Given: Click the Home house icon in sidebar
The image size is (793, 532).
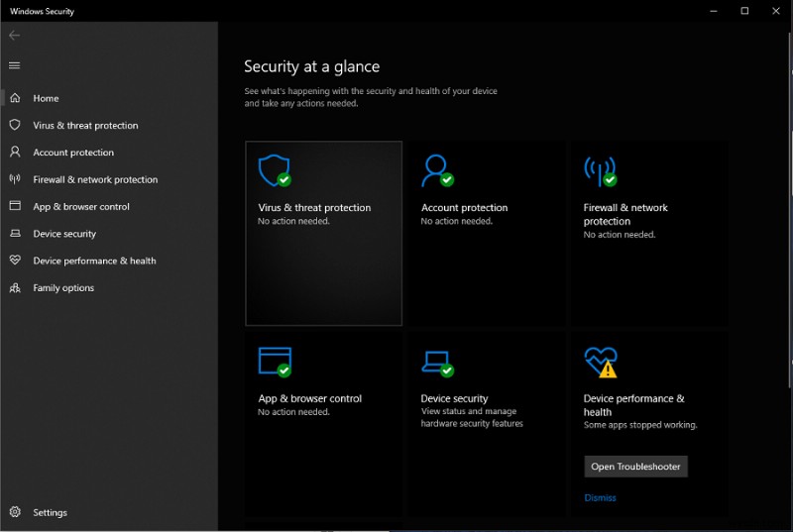Looking at the screenshot, I should [15, 97].
